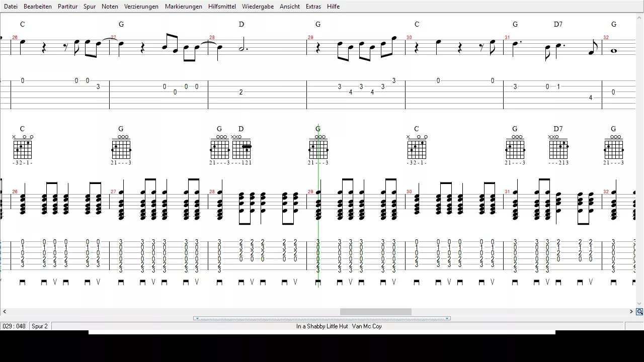Open the Partitur menu
The width and height of the screenshot is (644, 362).
point(67,7)
